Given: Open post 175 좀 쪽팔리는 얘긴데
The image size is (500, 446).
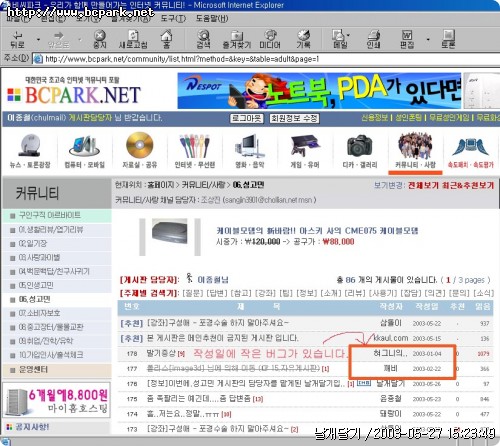Looking at the screenshot, I should click(x=199, y=399).
